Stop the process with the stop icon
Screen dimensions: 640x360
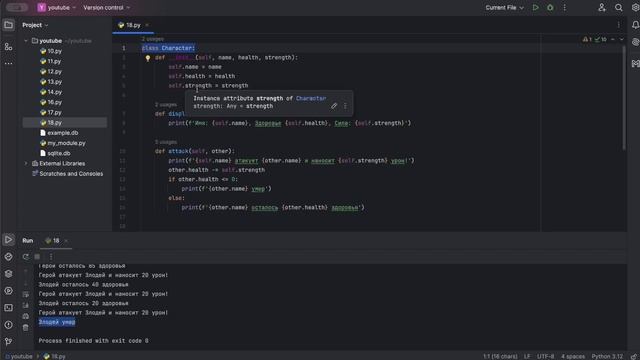[37, 257]
